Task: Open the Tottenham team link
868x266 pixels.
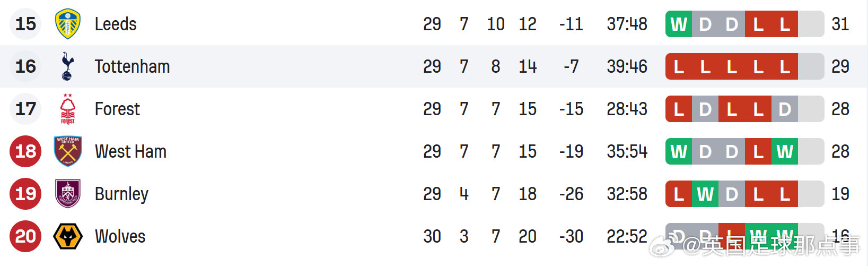Action: pos(132,66)
